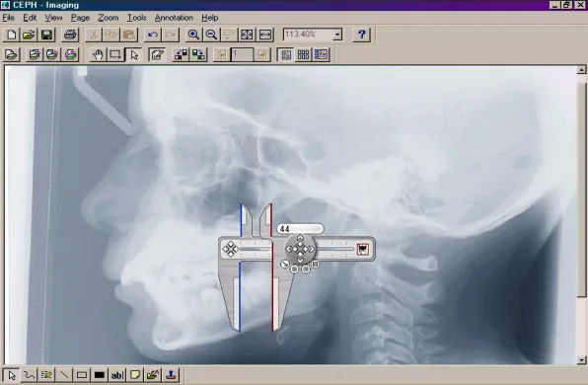Click the Save floppy disk icon
Image resolution: width=588 pixels, height=385 pixels.
pos(47,35)
